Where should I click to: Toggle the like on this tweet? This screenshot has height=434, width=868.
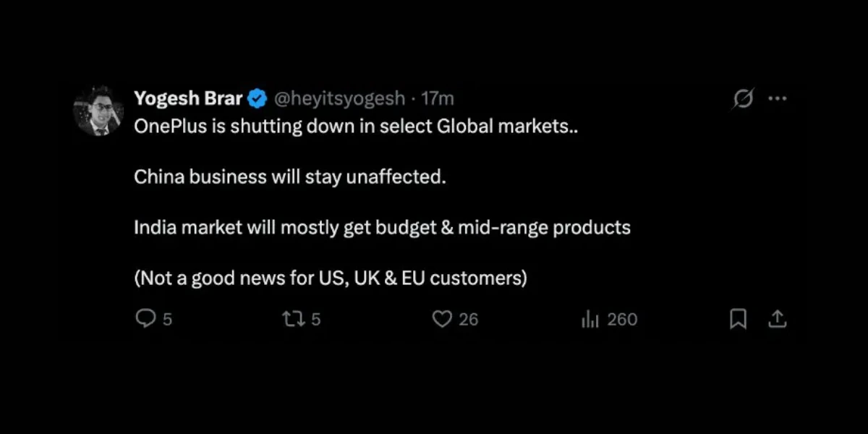(x=442, y=318)
